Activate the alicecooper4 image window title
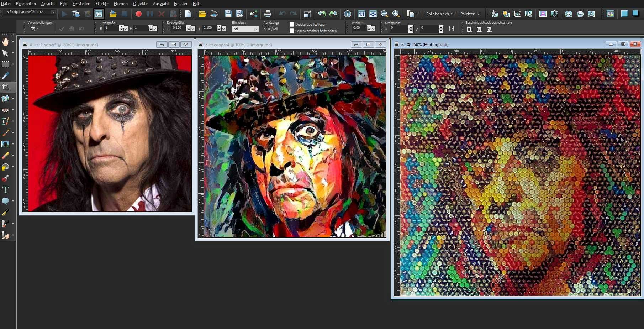 238,45
